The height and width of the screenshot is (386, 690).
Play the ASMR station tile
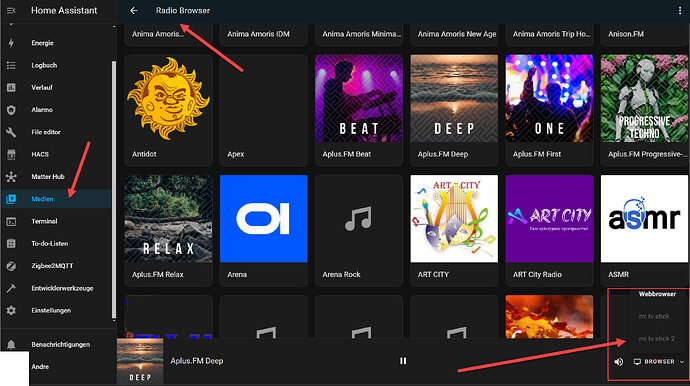pos(644,230)
